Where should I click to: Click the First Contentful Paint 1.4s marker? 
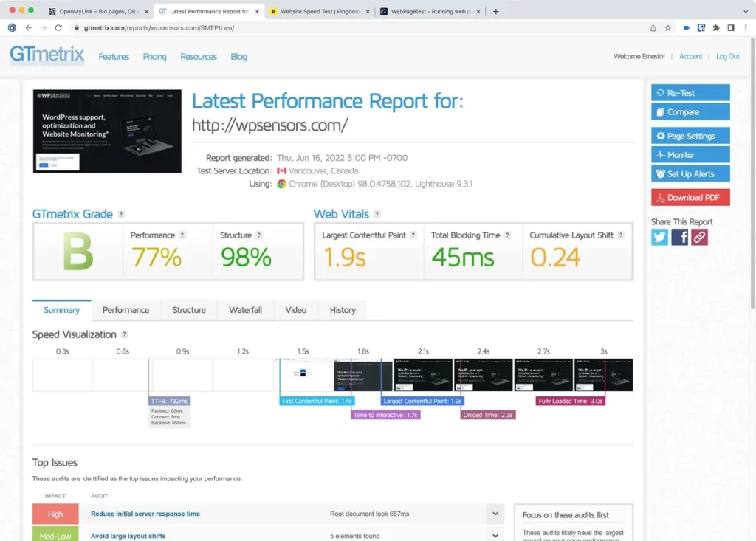[317, 402]
